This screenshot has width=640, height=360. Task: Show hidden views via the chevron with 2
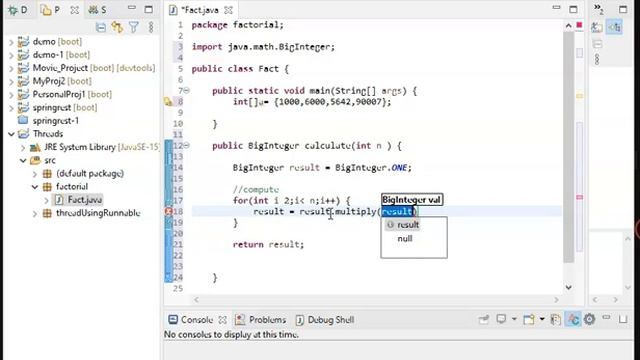[598, 9]
